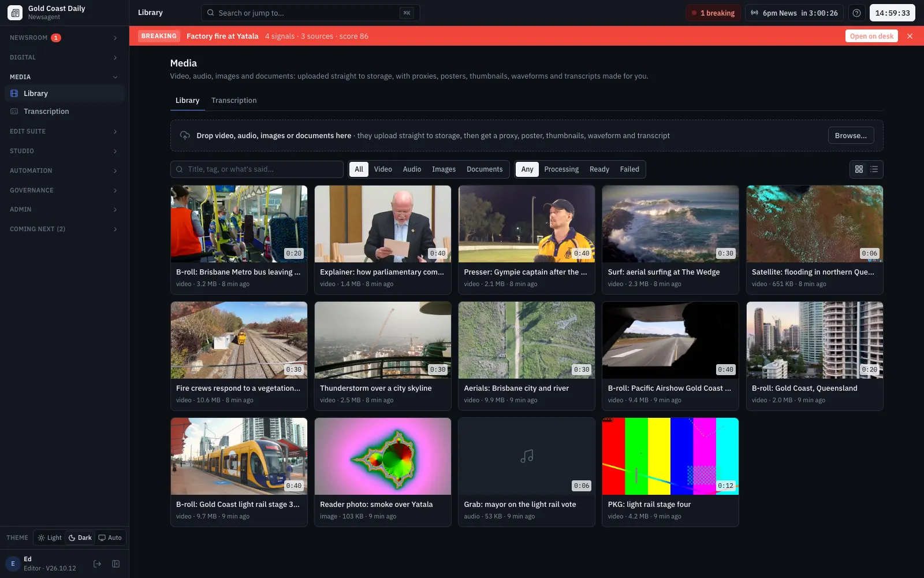
Task: Switch to list view layout
Action: pyautogui.click(x=874, y=169)
